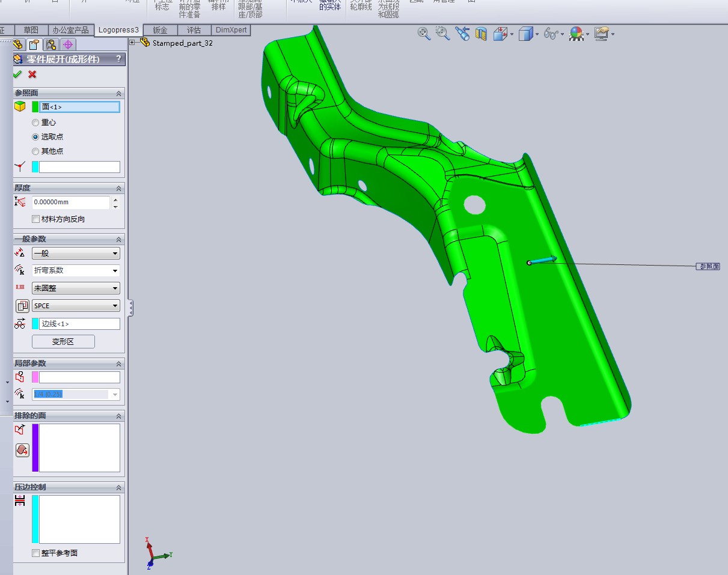Image resolution: width=728 pixels, height=575 pixels.
Task: Click the face propagation button under excluded faces
Action: pos(22,450)
